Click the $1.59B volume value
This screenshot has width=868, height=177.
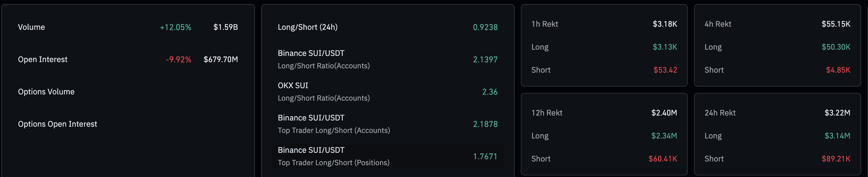(x=226, y=27)
